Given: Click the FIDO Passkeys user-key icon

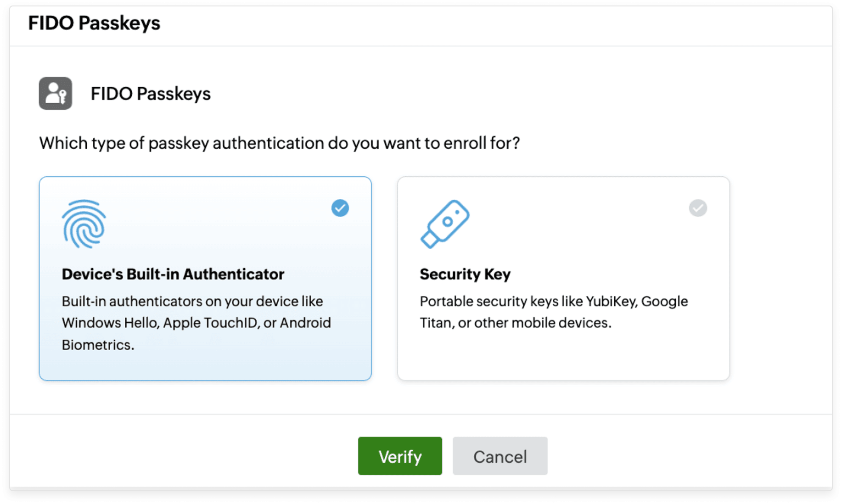Looking at the screenshot, I should (x=56, y=93).
